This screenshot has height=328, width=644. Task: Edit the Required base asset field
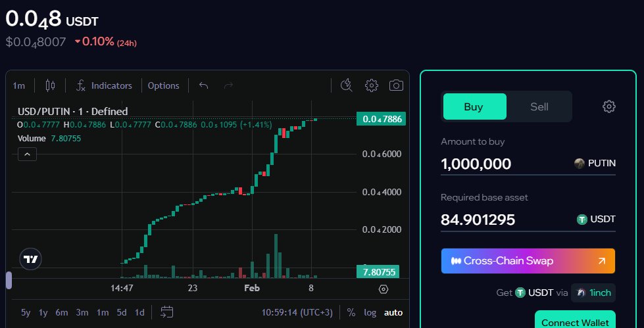(x=528, y=220)
